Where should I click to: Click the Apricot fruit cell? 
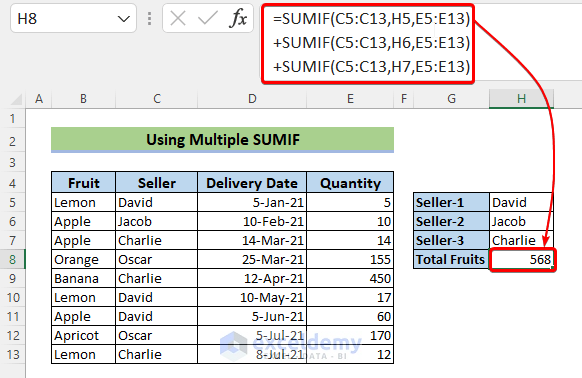pos(84,335)
